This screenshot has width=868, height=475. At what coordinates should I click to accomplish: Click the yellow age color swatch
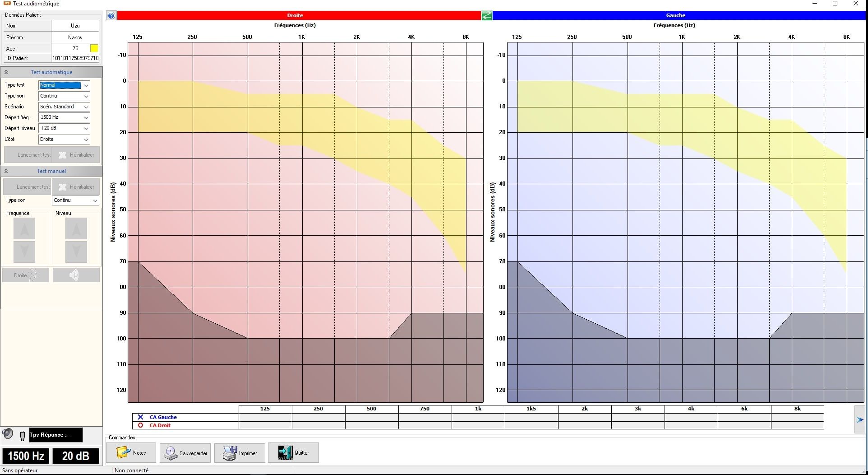[94, 48]
